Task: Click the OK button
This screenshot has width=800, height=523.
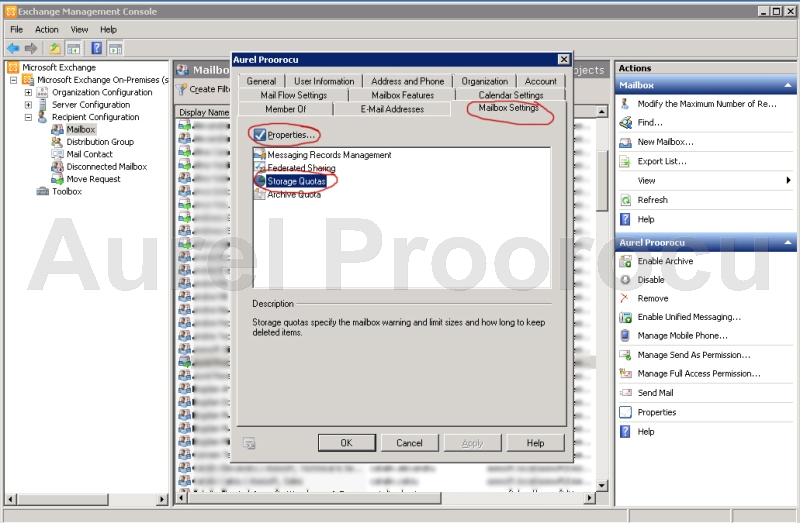Action: tap(347, 443)
